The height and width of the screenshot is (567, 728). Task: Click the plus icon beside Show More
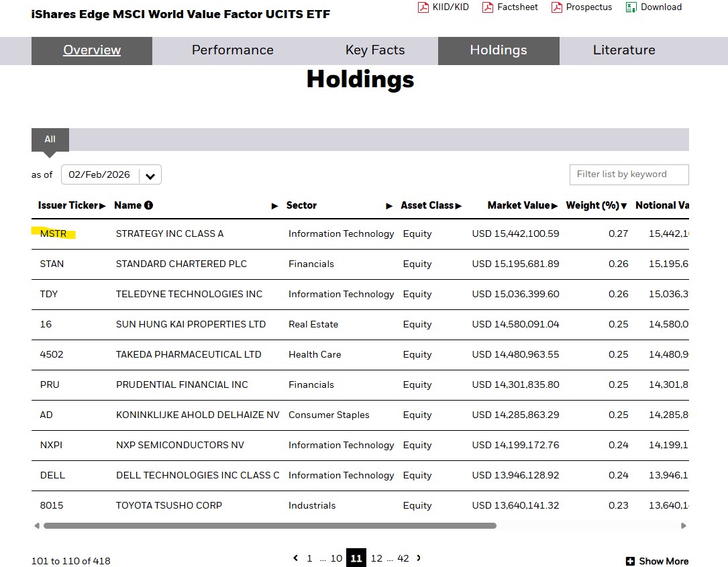630,561
